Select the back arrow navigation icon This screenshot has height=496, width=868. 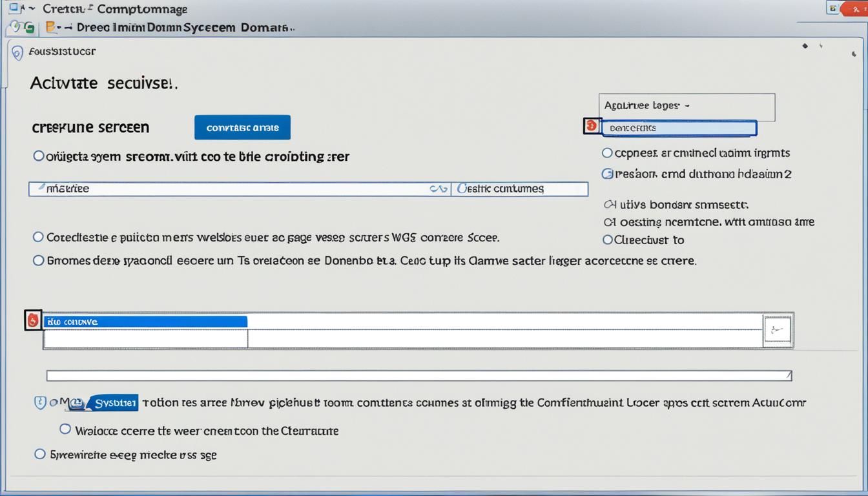pos(15,27)
